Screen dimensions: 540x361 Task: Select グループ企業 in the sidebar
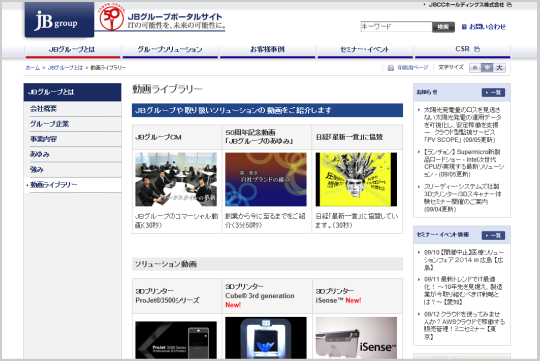(75, 124)
